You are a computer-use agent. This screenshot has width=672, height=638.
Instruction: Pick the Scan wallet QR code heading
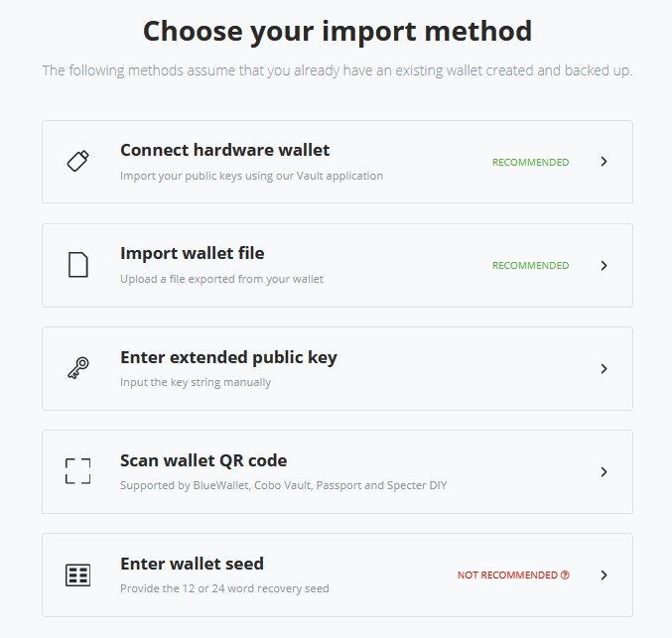[x=203, y=459]
